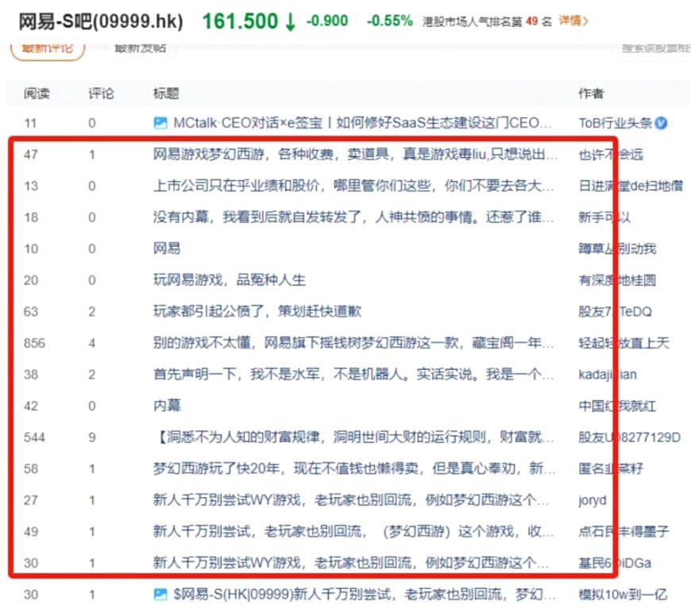Open author 轻起轻放直上天 profile
691x616 pixels.
point(624,343)
